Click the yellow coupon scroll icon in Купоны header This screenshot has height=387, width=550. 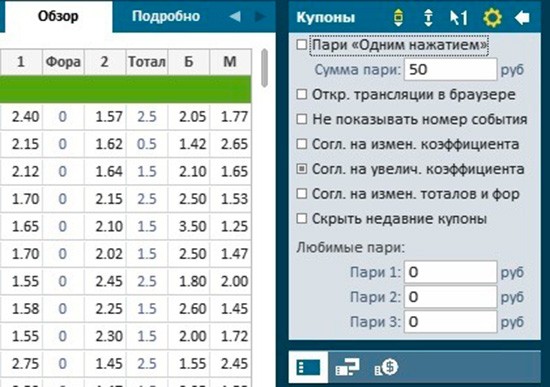[398, 18]
